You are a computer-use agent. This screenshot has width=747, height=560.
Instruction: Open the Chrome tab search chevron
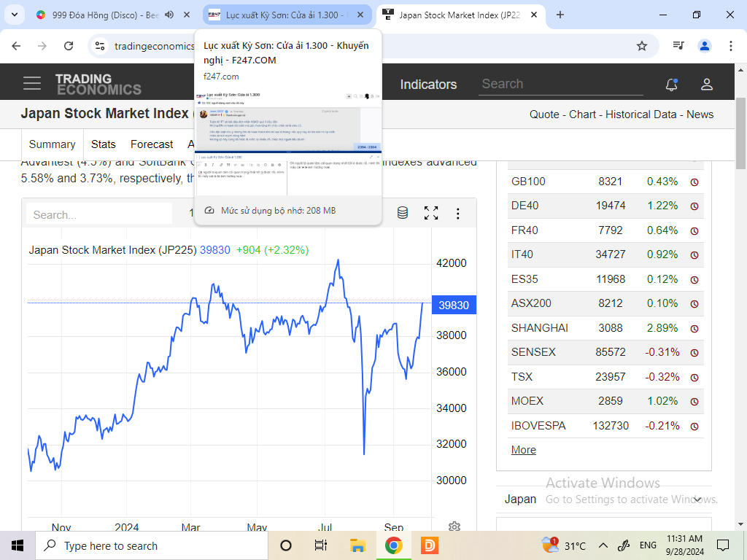click(15, 15)
